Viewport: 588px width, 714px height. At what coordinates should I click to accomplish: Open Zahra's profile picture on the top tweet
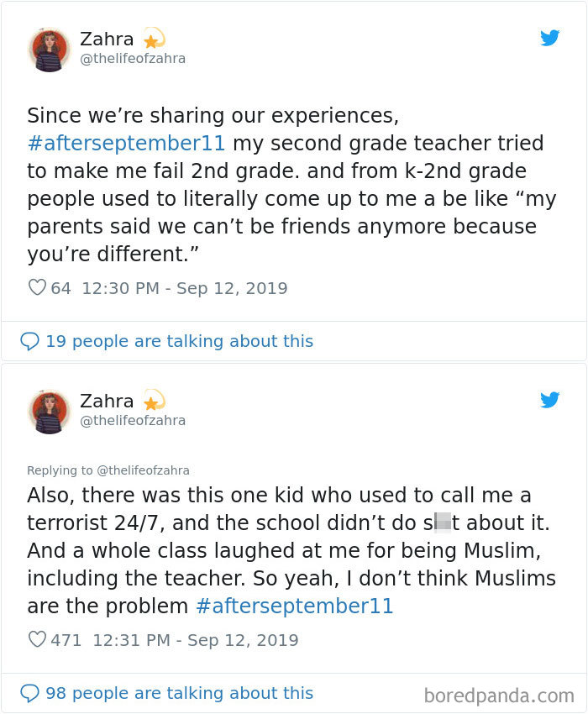click(49, 48)
